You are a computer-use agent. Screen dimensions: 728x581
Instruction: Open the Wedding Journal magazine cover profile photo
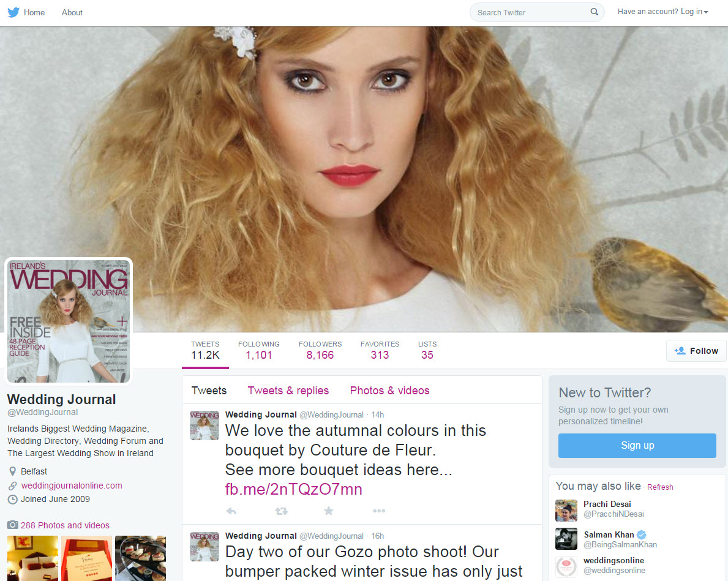click(x=69, y=321)
